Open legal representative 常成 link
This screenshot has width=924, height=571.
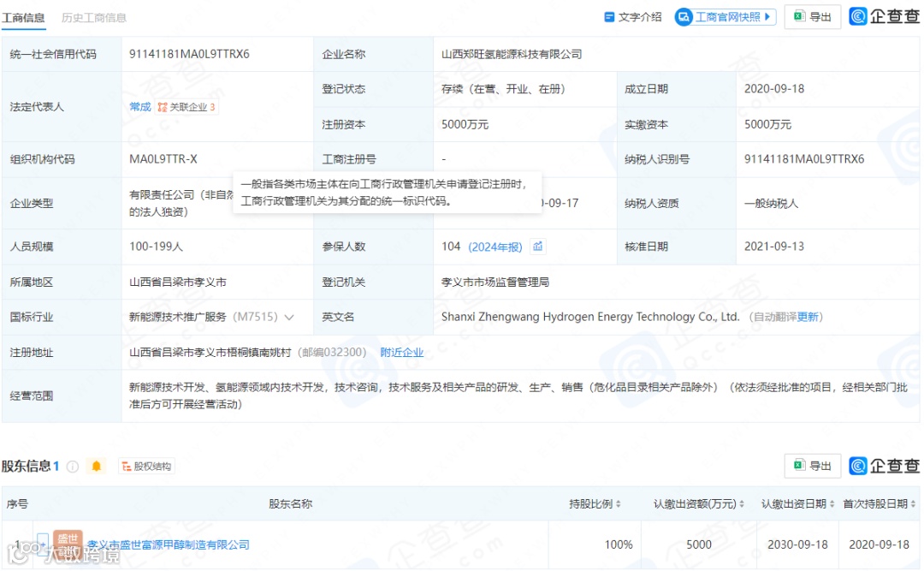pos(140,107)
